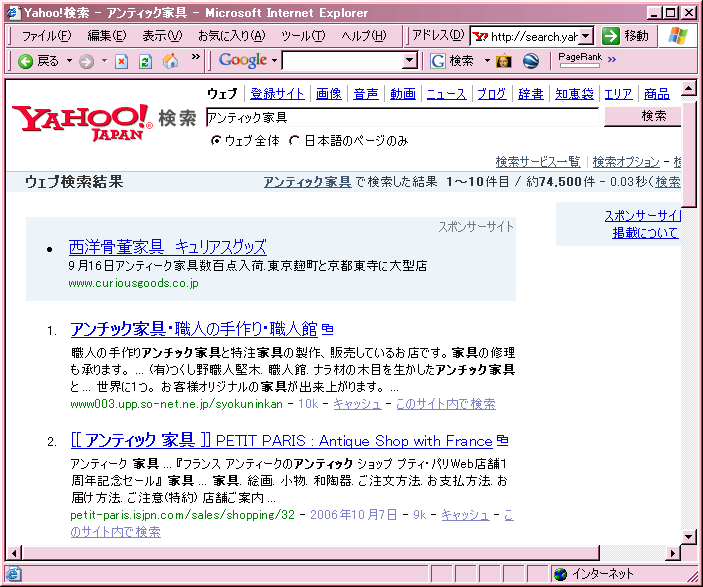This screenshot has height=587, width=703.
Task: Click the Back arrow icon
Action: (x=25, y=61)
